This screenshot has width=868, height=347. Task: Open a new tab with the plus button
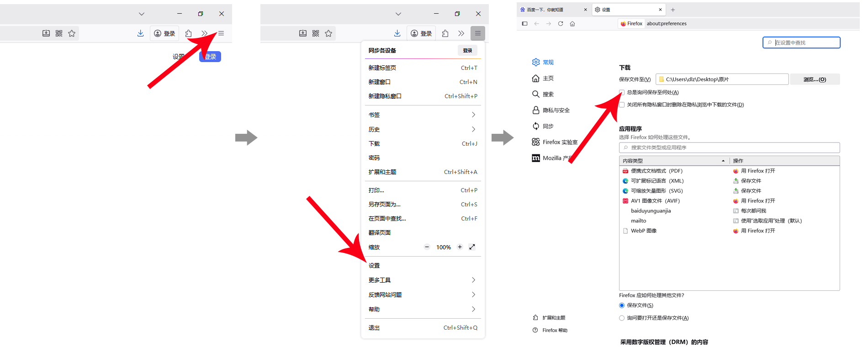pyautogui.click(x=672, y=10)
